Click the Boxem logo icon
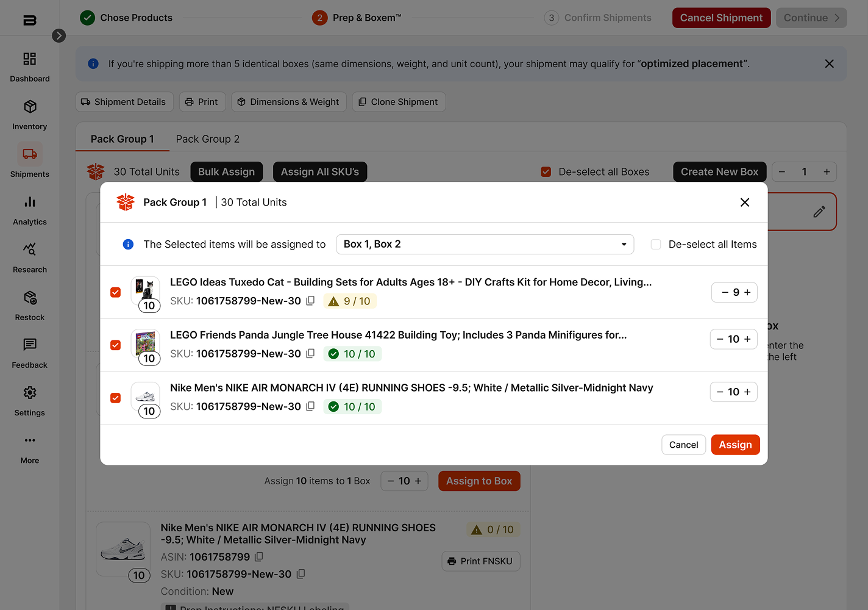Image resolution: width=868 pixels, height=610 pixels. pos(30,20)
